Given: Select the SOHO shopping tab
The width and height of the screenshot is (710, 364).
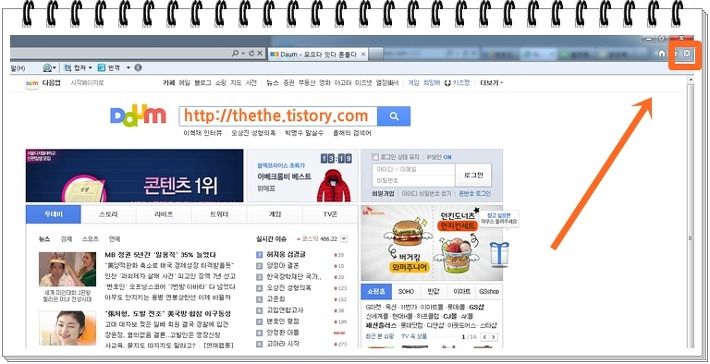Looking at the screenshot, I should coord(406,292).
